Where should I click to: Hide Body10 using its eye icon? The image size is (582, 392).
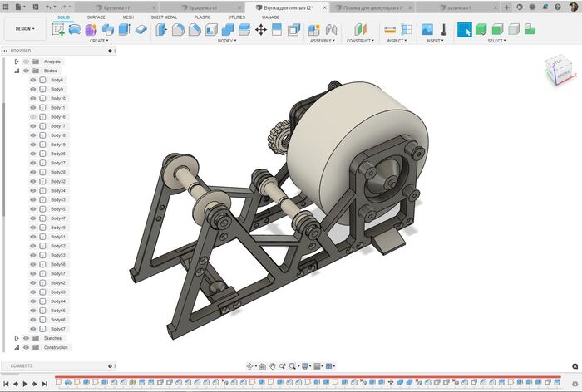[x=33, y=99]
